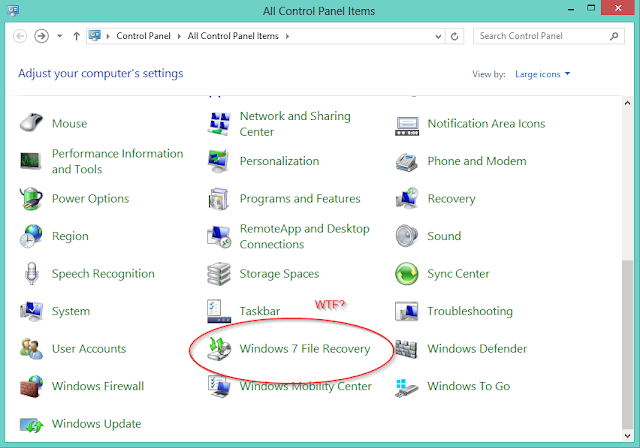640x448 pixels.
Task: Click the Phone and Modem icon
Action: [407, 162]
